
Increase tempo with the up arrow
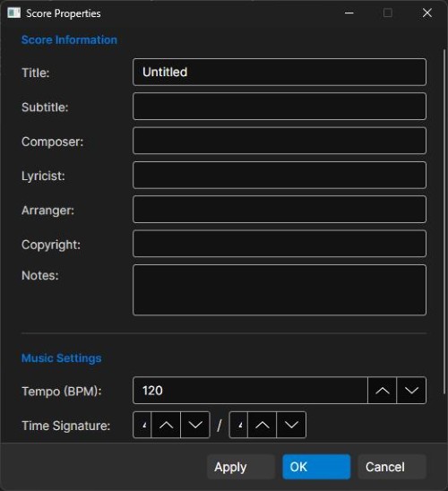pyautogui.click(x=383, y=390)
